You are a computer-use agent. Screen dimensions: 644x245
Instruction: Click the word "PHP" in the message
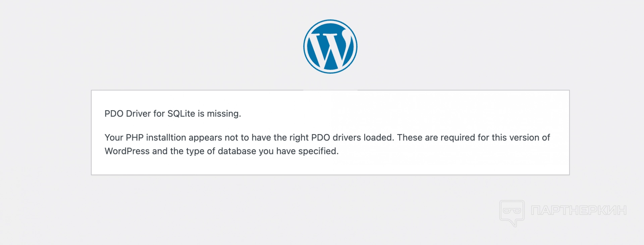(135, 137)
